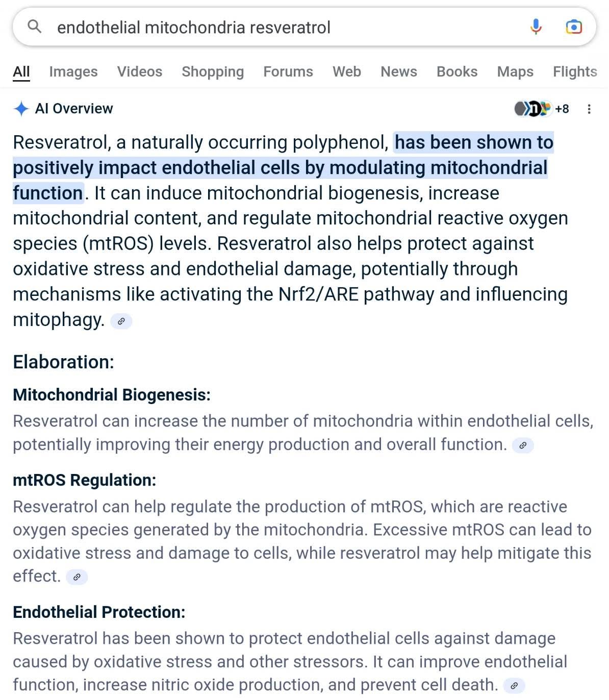This screenshot has height=700, width=609.
Task: Open the Books tab
Action: (457, 71)
